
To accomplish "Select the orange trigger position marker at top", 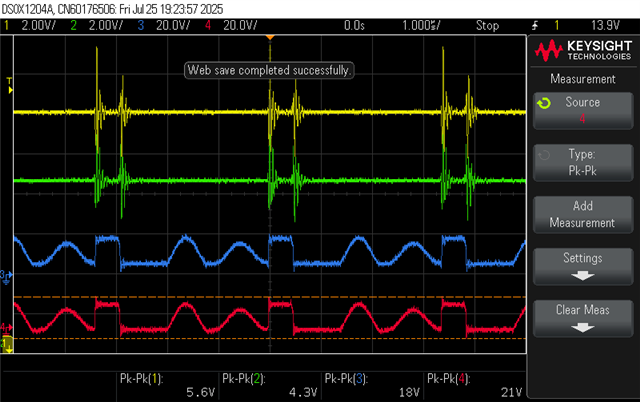I will point(270,38).
